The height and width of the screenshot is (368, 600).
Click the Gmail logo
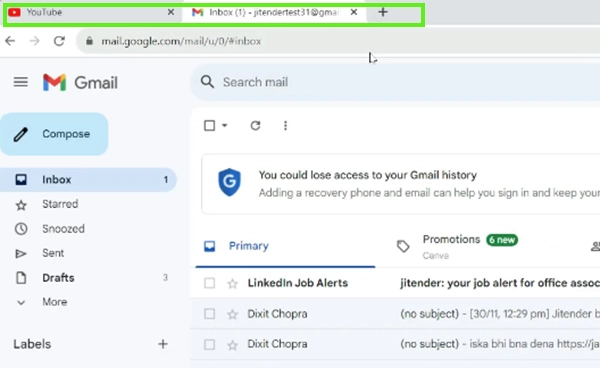click(x=80, y=83)
